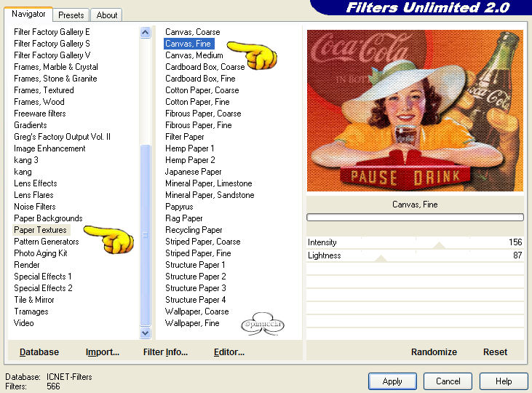532x393 pixels.
Task: Select Tramages category
Action: pyautogui.click(x=31, y=311)
